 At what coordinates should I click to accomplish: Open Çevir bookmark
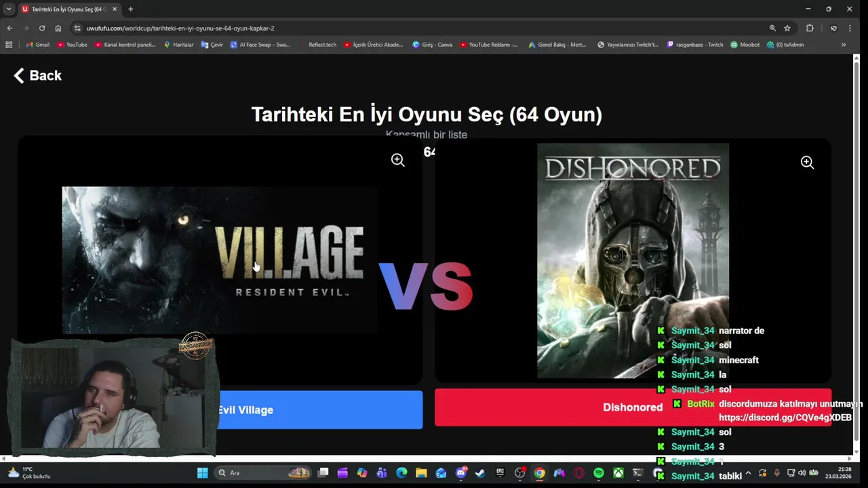click(212, 45)
